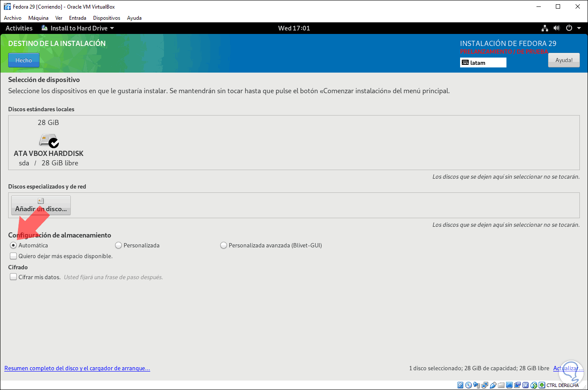Click the optical disc icon in VirtualBox status bar
The width and height of the screenshot is (588, 390).
pyautogui.click(x=468, y=385)
